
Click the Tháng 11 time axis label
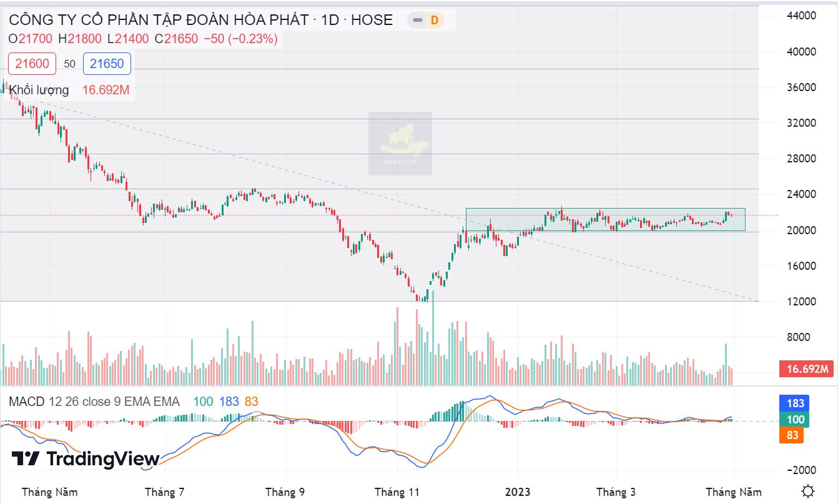point(397,492)
